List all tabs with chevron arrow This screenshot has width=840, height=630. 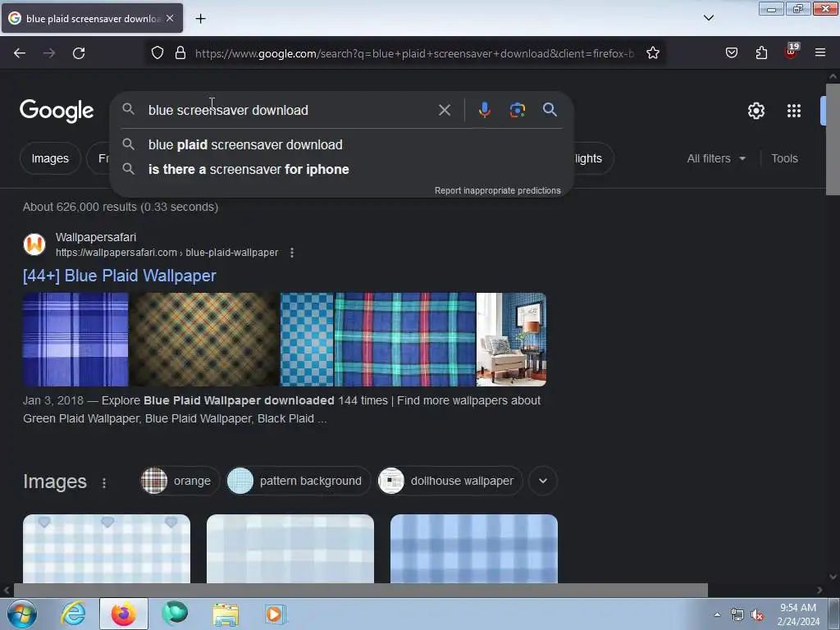click(708, 18)
